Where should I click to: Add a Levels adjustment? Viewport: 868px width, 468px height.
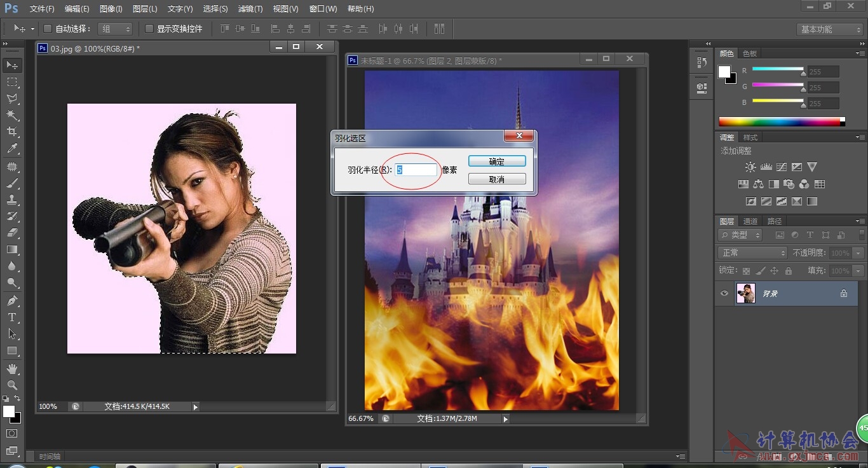point(766,167)
